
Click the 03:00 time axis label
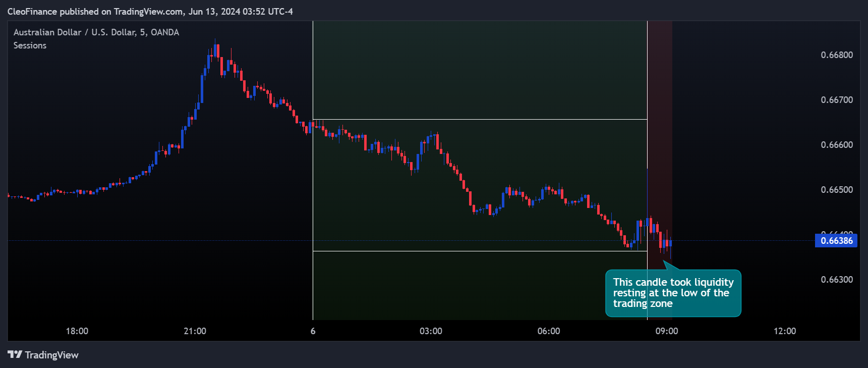point(431,331)
